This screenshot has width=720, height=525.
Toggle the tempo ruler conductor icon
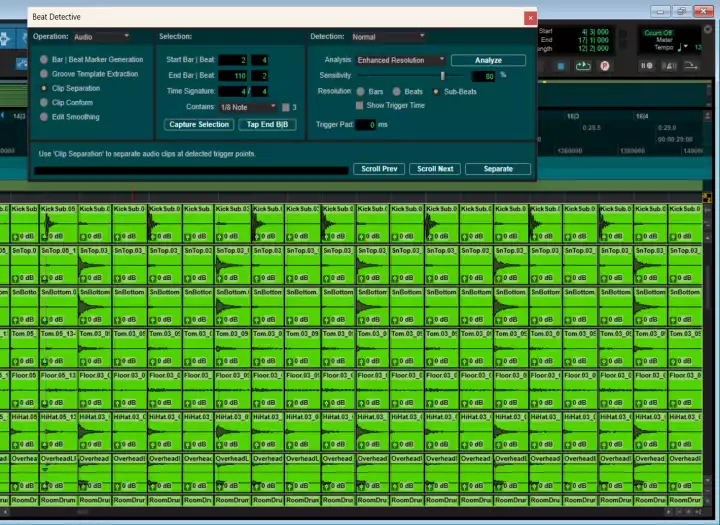click(x=691, y=67)
